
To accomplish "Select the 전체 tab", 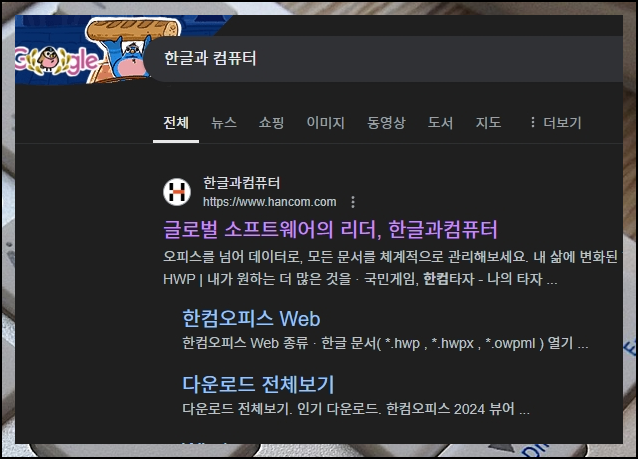I will click(x=176, y=122).
